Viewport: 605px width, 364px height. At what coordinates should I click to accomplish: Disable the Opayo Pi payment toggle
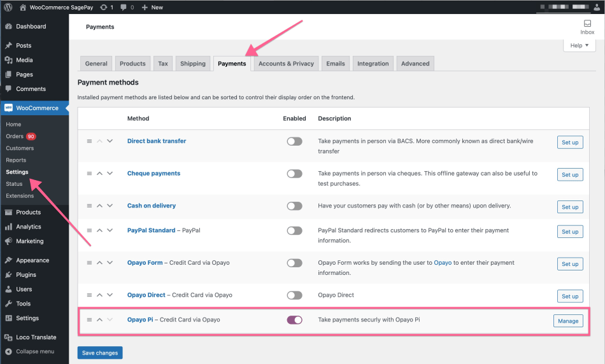click(294, 320)
